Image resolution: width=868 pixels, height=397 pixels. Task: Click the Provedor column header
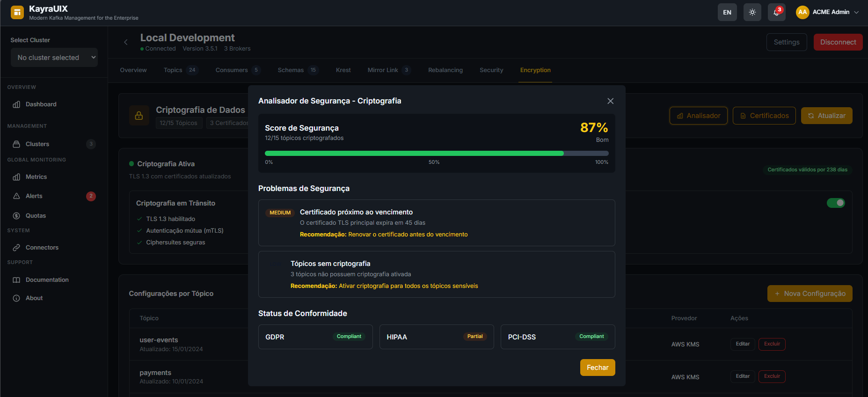pos(684,318)
